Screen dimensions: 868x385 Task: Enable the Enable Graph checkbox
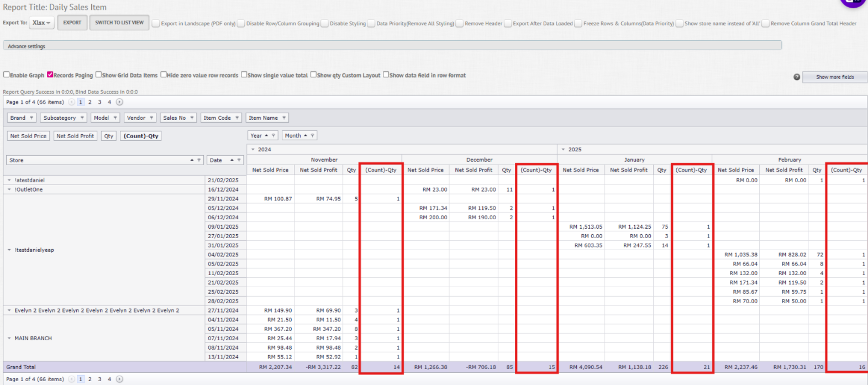7,75
